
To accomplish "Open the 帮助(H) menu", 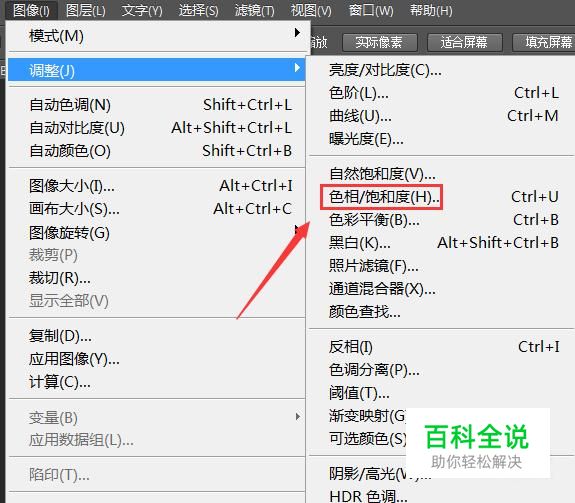I will pyautogui.click(x=431, y=10).
